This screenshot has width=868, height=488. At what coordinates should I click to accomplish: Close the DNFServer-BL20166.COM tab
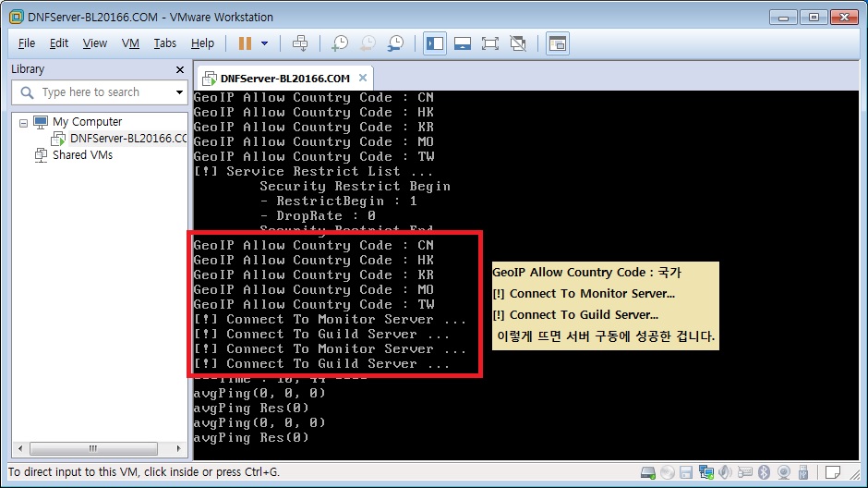(x=363, y=79)
